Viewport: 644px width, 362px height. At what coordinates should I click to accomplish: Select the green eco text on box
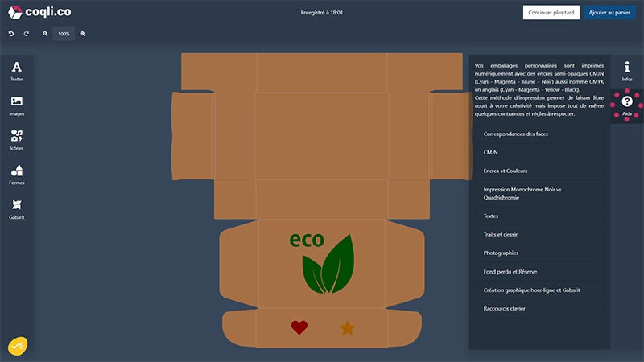point(307,240)
